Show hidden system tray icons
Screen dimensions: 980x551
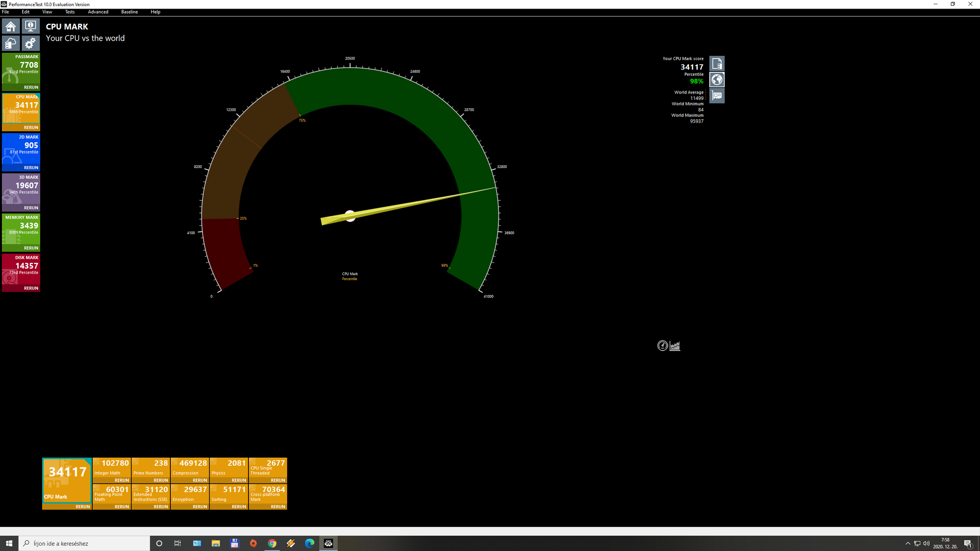908,543
